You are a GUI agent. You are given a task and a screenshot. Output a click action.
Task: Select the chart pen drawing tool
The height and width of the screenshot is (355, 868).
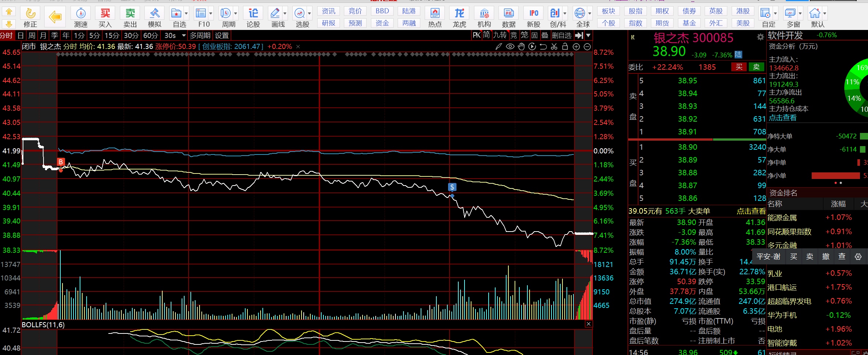(499, 46)
